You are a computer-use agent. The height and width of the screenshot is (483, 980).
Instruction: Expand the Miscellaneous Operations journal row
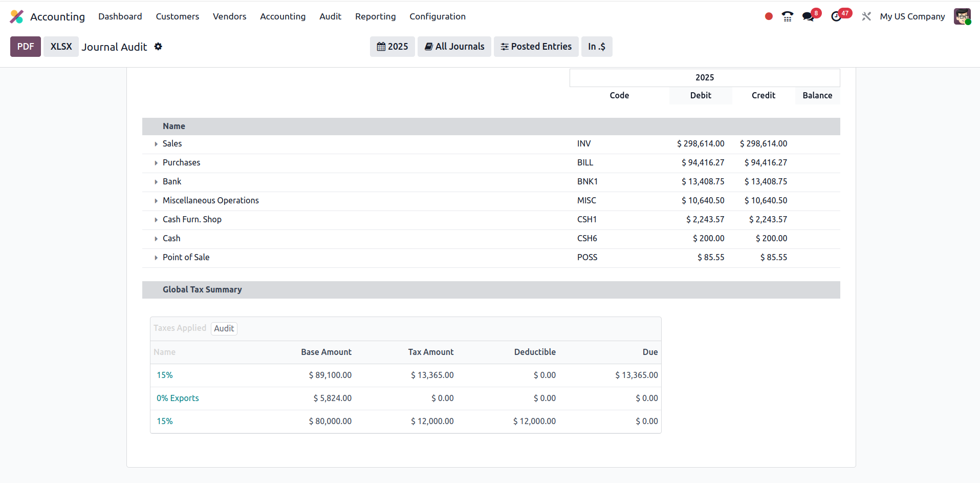[156, 201]
